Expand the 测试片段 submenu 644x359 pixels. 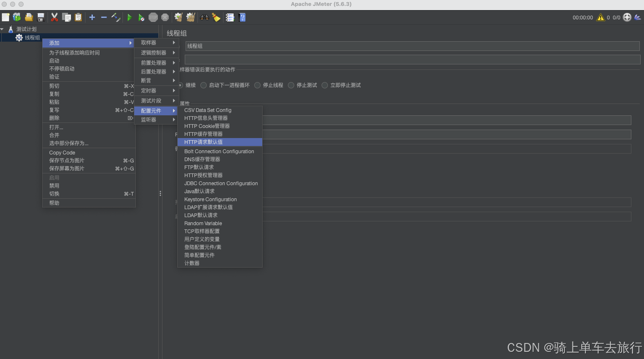click(157, 101)
